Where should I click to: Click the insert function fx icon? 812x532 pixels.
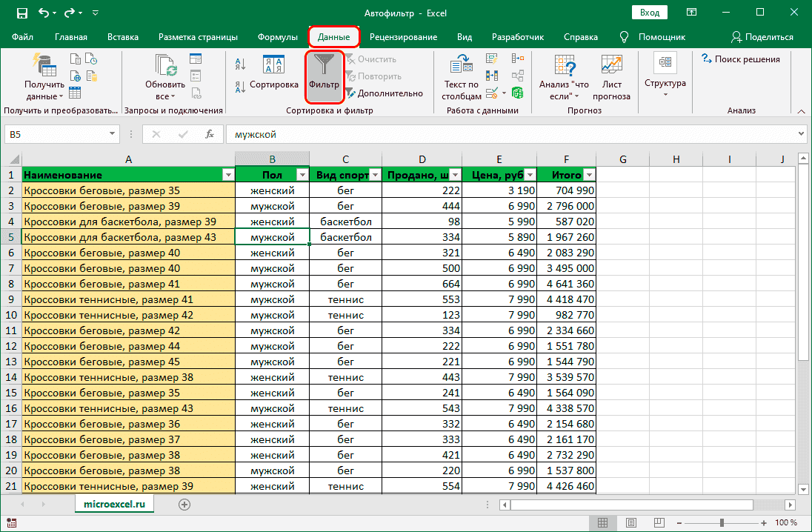click(210, 134)
